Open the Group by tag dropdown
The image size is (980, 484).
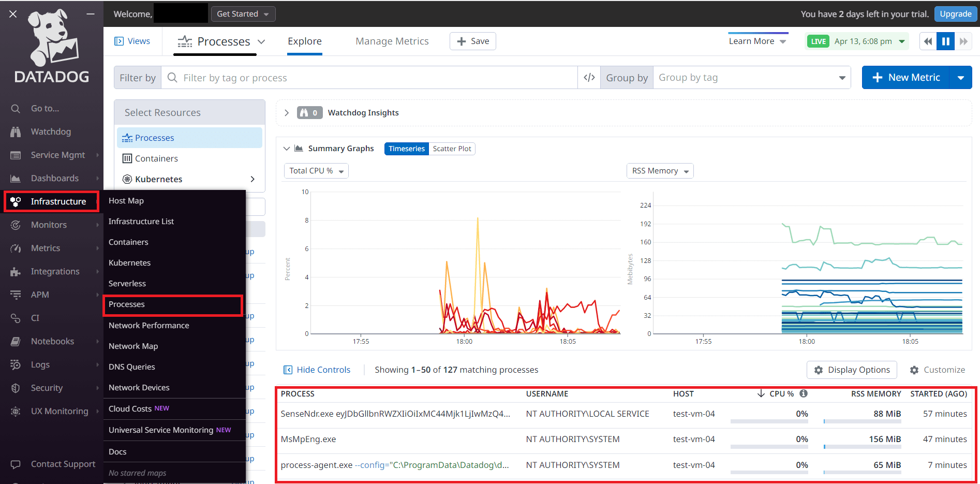pyautogui.click(x=752, y=78)
